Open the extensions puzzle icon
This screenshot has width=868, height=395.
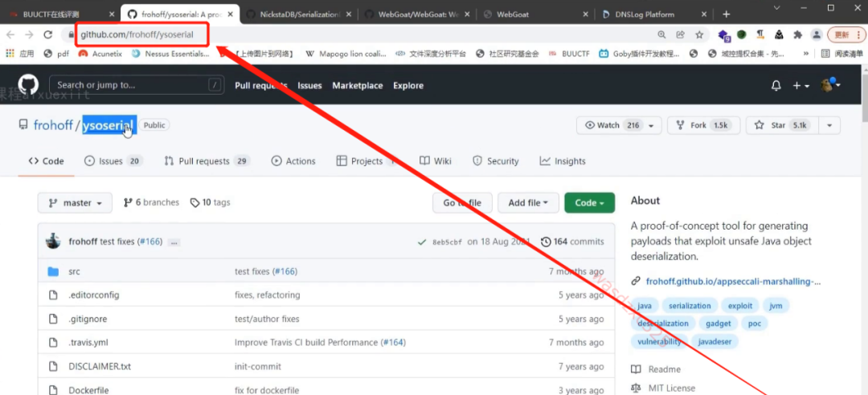tap(798, 35)
